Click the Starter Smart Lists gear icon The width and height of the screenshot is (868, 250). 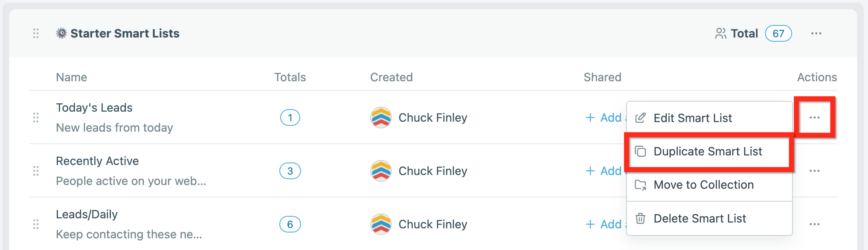[x=61, y=33]
